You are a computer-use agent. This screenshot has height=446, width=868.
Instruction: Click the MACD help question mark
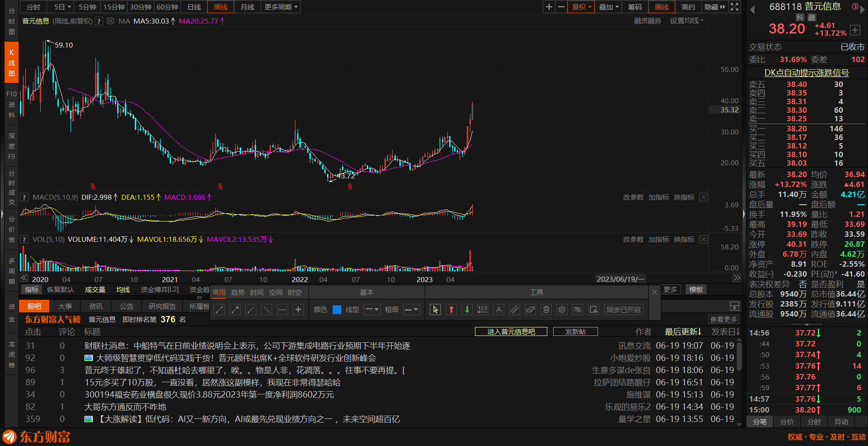click(x=24, y=197)
